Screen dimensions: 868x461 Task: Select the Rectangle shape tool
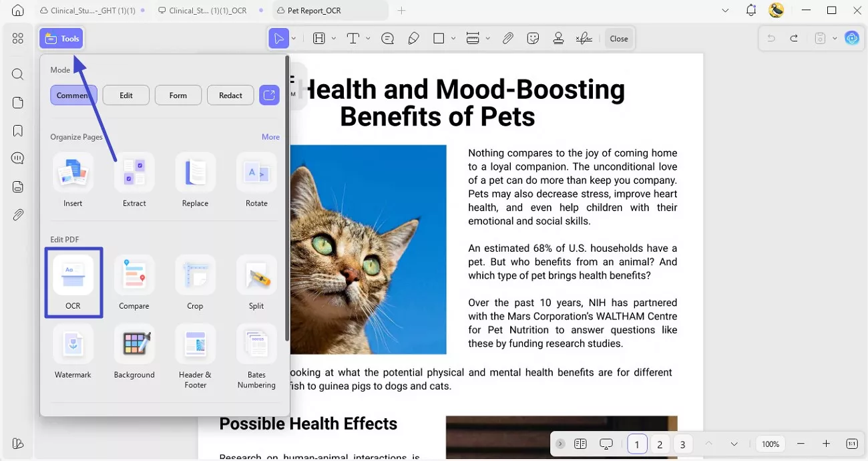[x=439, y=39]
